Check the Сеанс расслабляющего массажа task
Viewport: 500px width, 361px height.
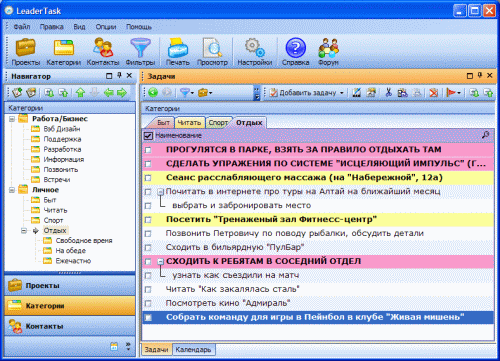(x=148, y=178)
